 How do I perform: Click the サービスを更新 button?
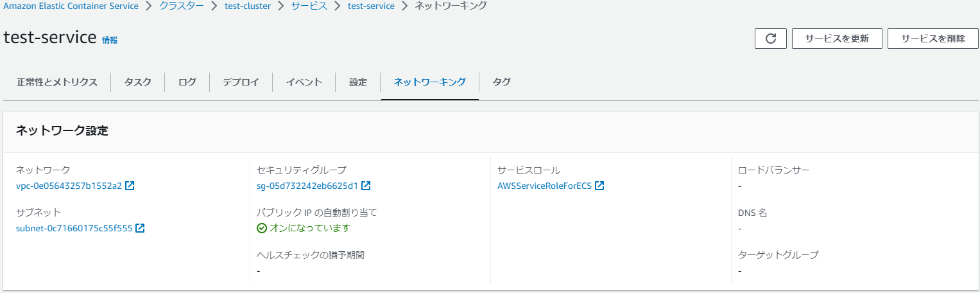pos(837,39)
